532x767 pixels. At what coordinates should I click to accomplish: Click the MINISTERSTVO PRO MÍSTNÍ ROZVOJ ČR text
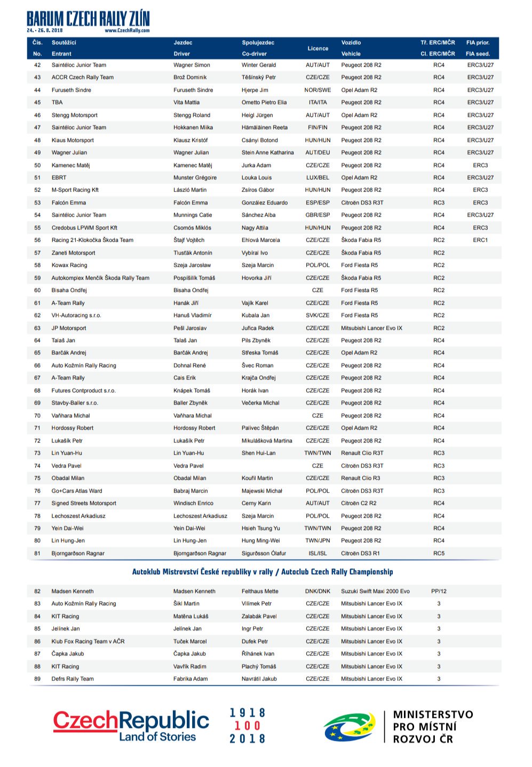coord(433,726)
